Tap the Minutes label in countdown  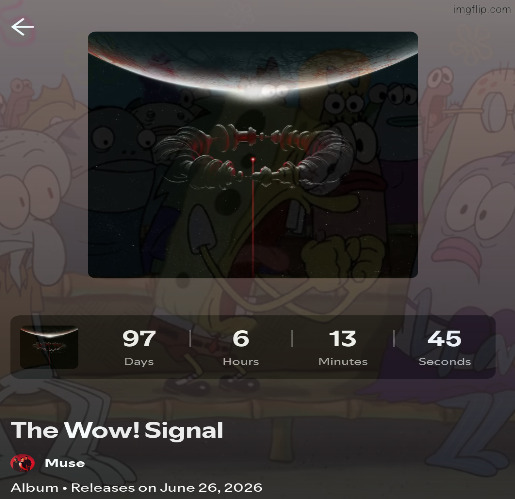343,362
